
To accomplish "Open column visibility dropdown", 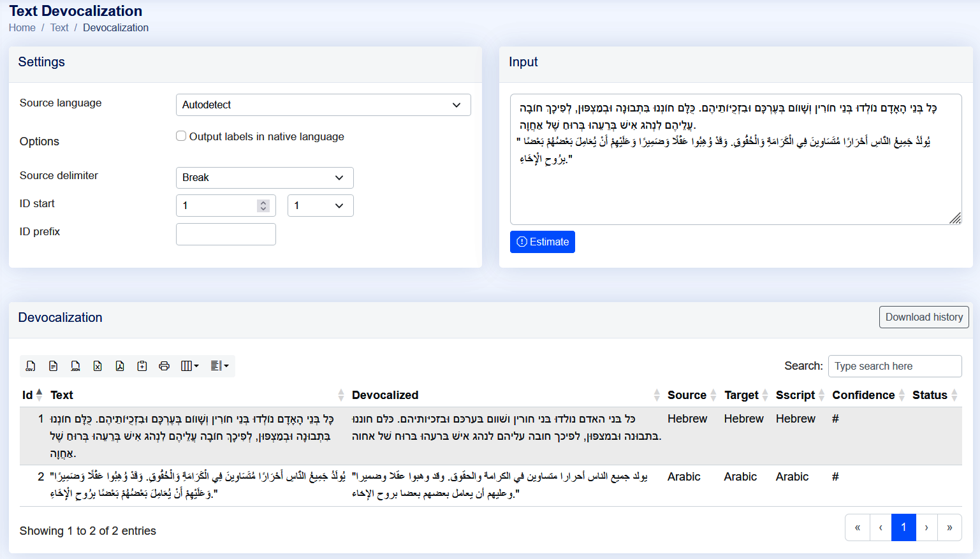I will pos(190,366).
